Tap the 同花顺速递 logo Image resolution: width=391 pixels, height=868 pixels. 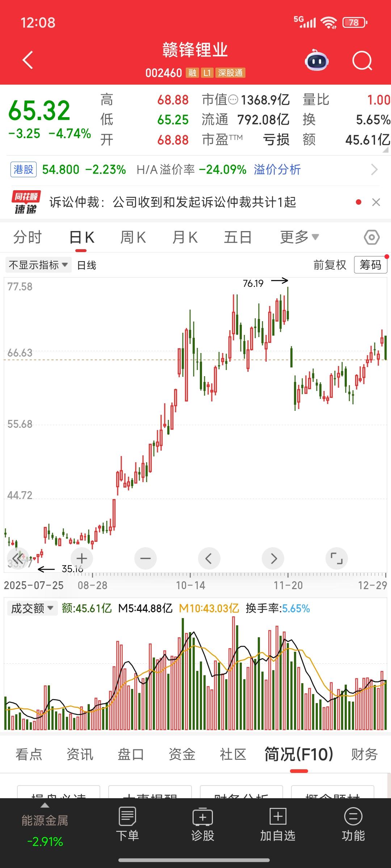point(26,202)
